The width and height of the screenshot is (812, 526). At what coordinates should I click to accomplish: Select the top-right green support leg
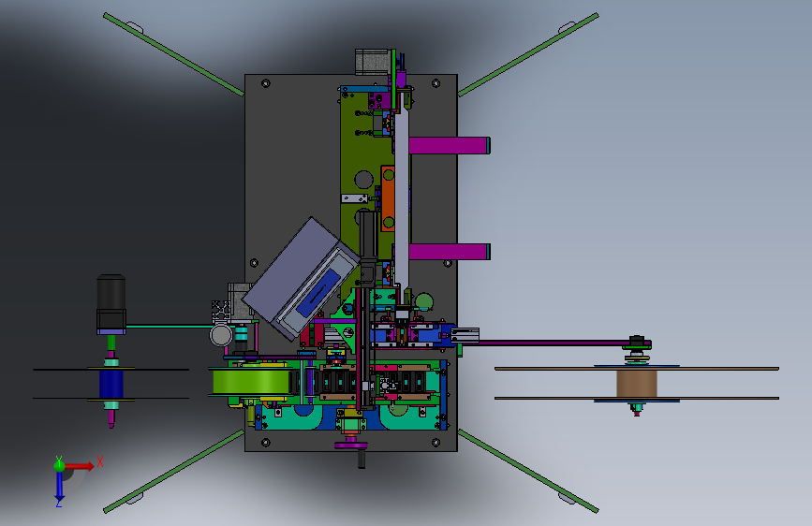click(x=528, y=55)
